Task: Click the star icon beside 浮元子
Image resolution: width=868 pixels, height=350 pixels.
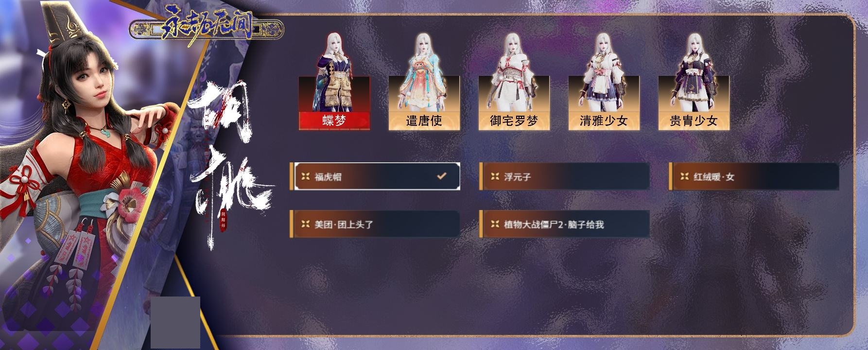Action: click(x=495, y=176)
